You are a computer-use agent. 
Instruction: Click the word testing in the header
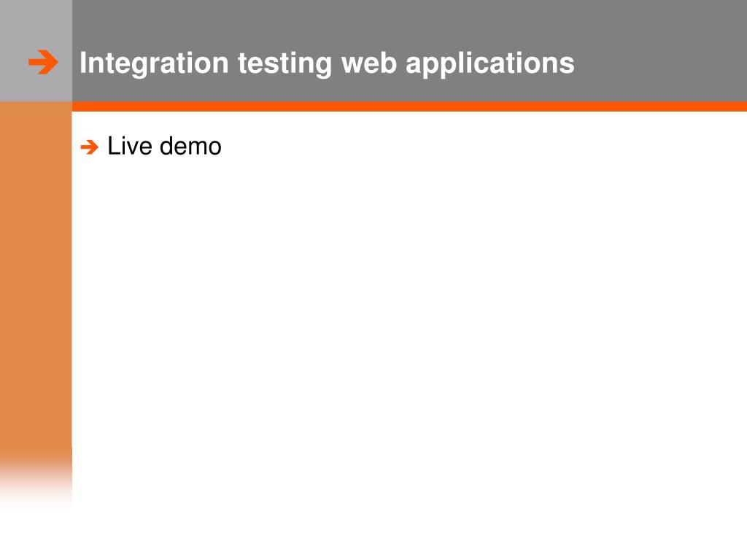pos(285,63)
